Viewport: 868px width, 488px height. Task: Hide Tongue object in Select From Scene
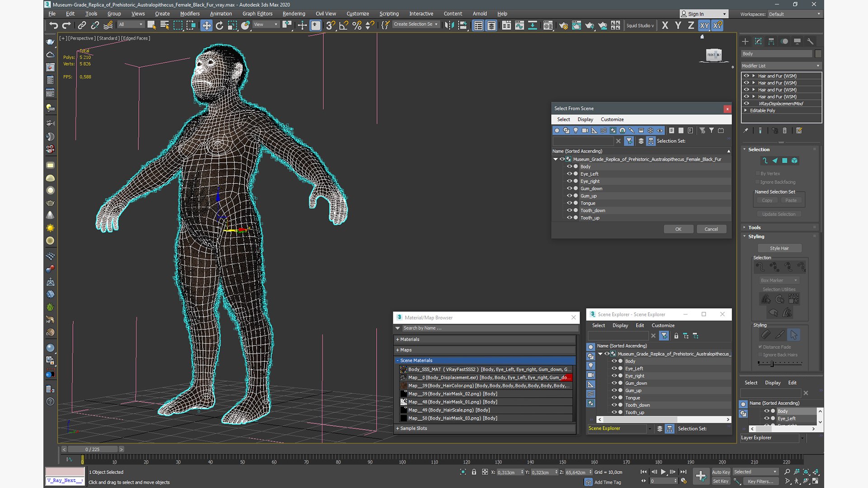(569, 203)
